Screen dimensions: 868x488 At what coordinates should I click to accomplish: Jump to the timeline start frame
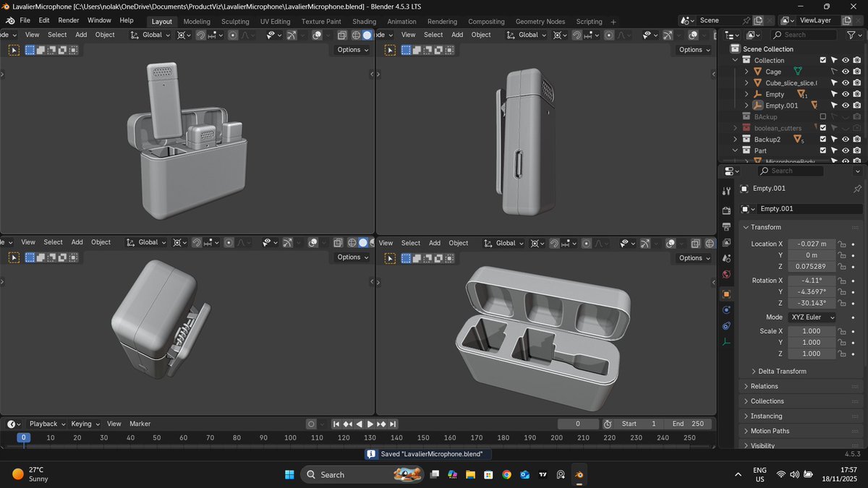point(336,424)
